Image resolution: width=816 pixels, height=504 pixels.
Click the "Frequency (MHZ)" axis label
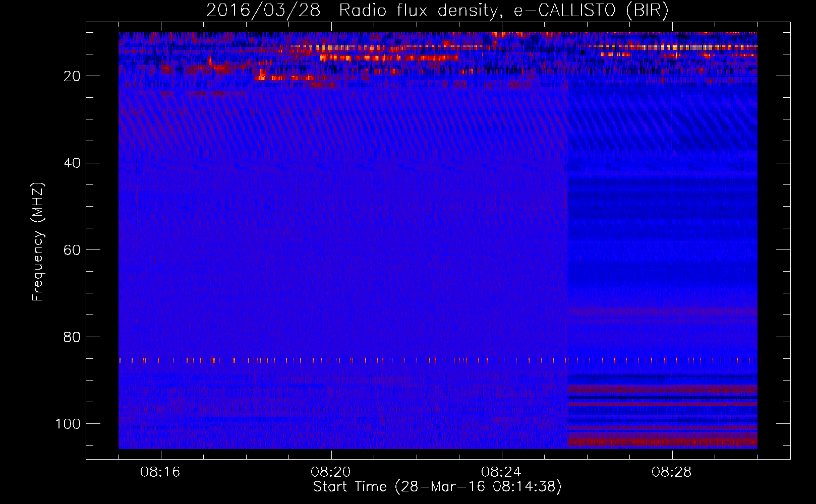tap(38, 242)
